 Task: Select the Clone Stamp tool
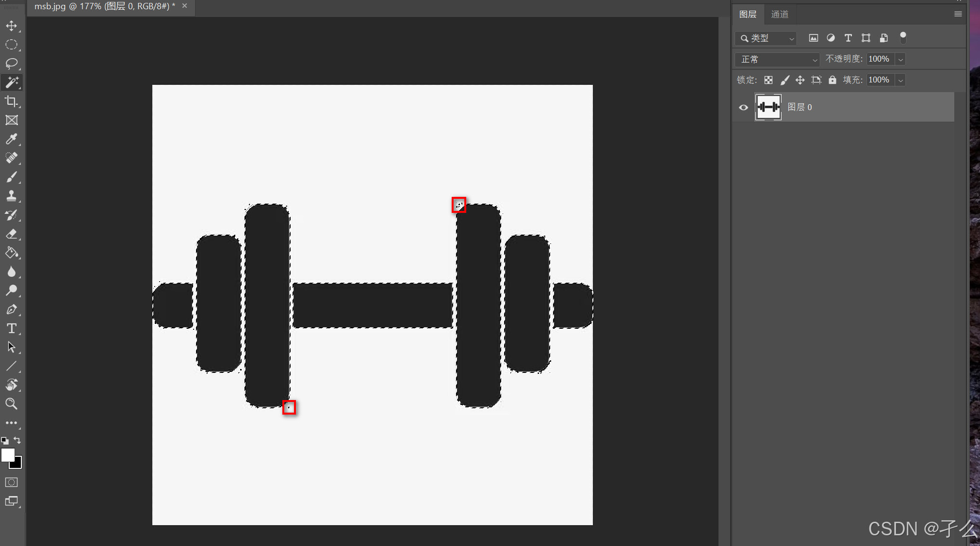pyautogui.click(x=11, y=196)
